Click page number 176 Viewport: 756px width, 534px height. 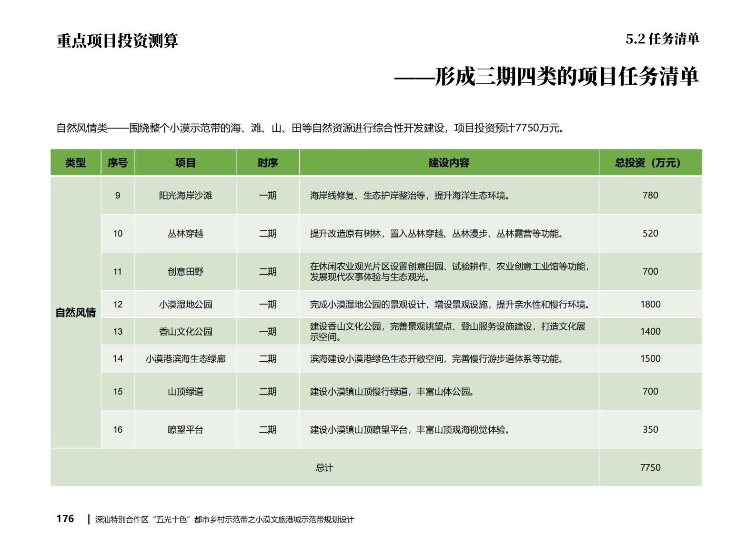(x=65, y=519)
